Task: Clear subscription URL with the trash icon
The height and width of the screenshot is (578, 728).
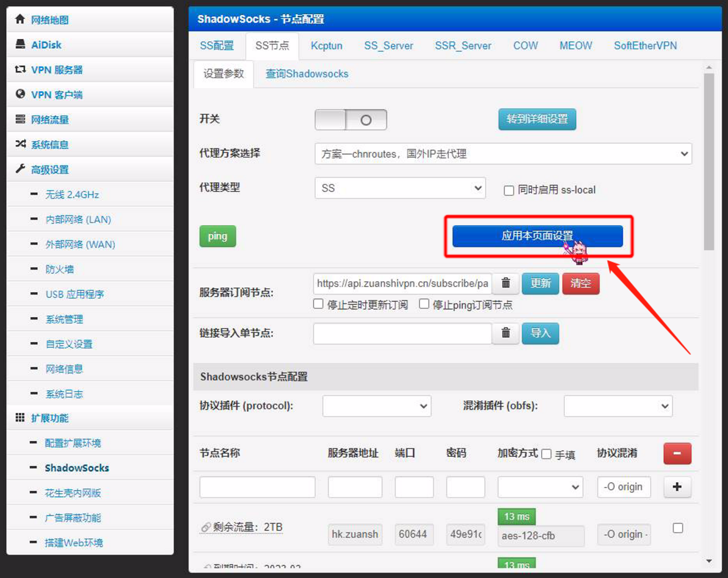Action: click(x=505, y=284)
